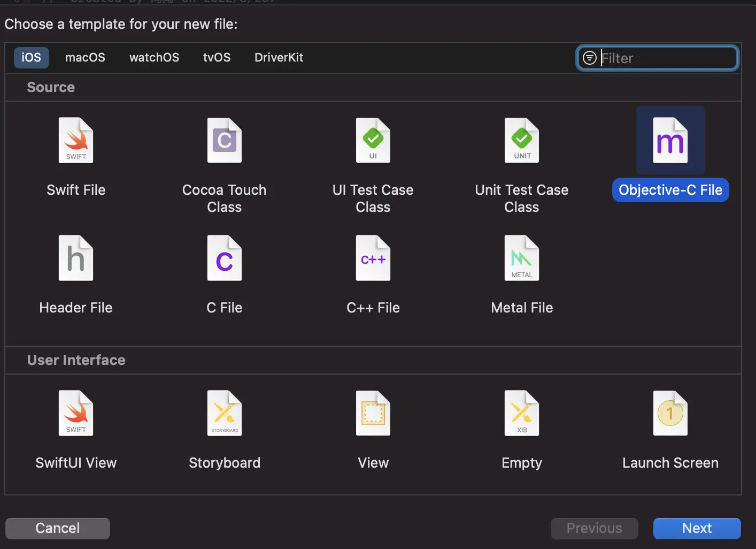756x549 pixels.
Task: Select the Storyboard template icon
Action: [x=225, y=414]
